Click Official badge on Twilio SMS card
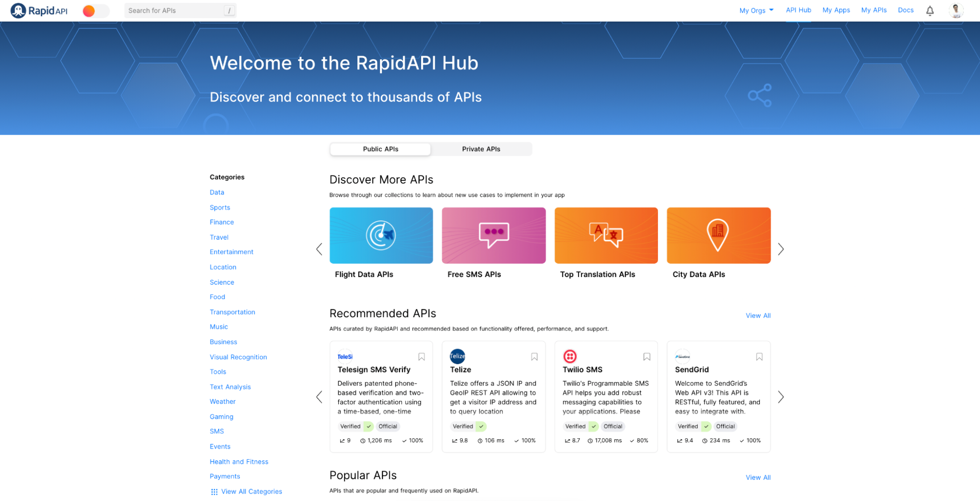This screenshot has width=980, height=501. click(x=613, y=427)
